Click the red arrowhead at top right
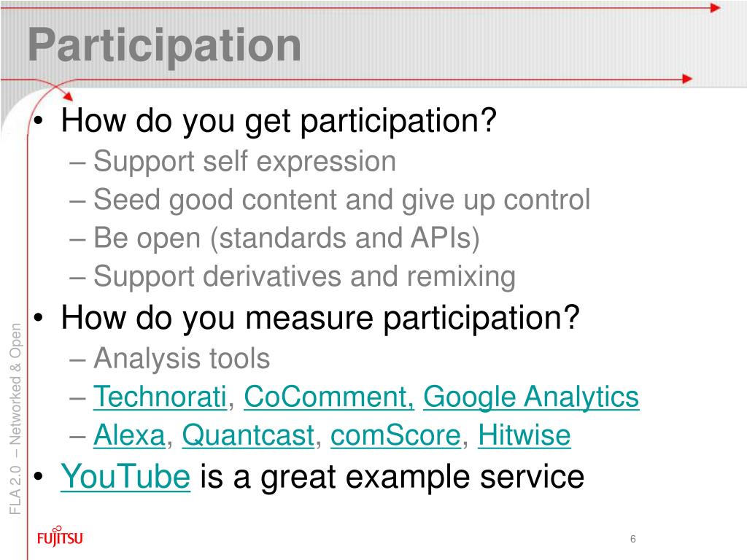Screen dimensions: 747x560 [715, 7]
